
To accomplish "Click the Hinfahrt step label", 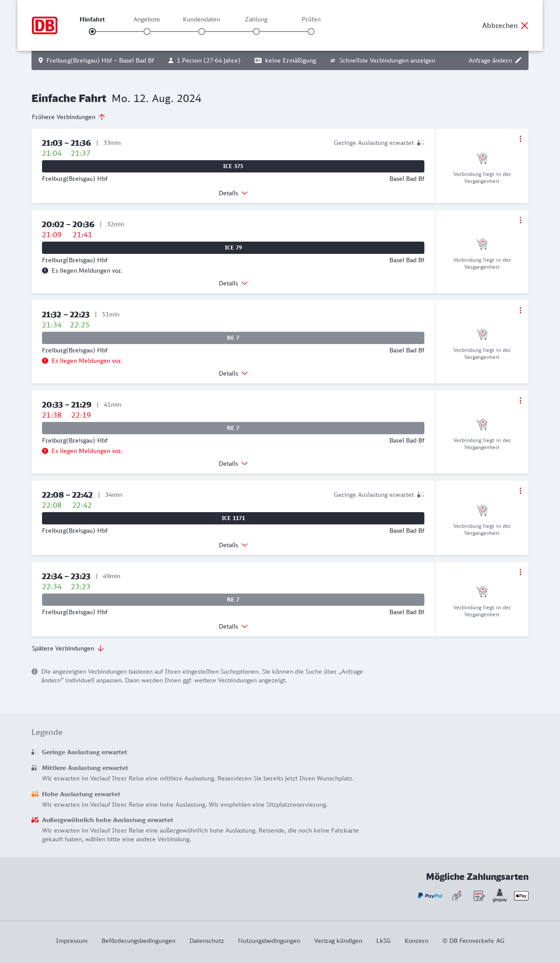I will [92, 19].
